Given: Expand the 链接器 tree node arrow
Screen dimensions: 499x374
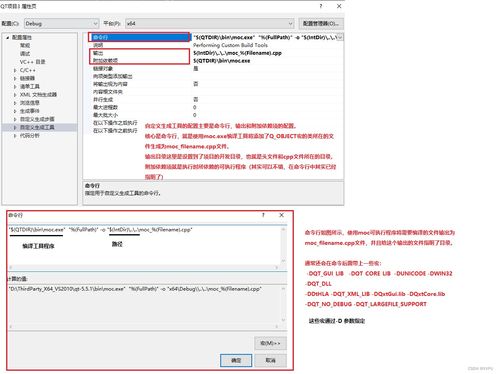Looking at the screenshot, I should pyautogui.click(x=15, y=78).
